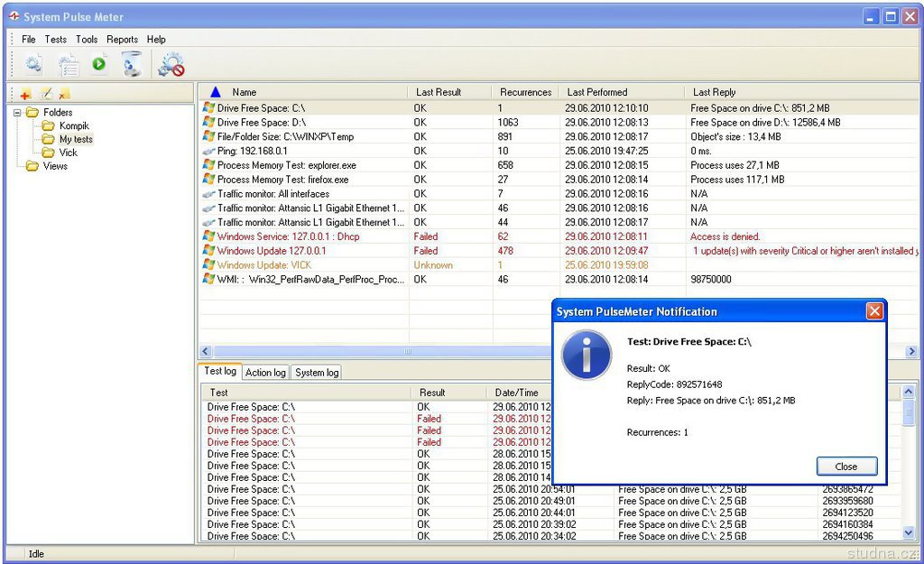
Task: Click the add folder icon with red plus
Action: tap(24, 94)
